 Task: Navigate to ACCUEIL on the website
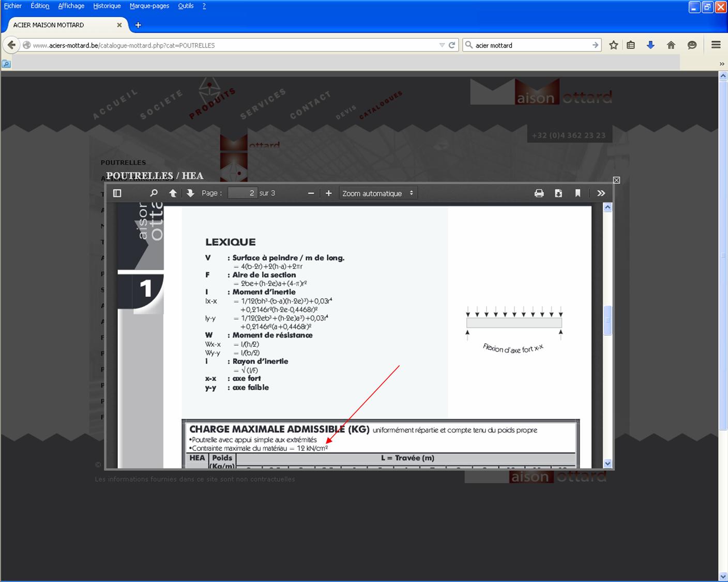[115, 104]
